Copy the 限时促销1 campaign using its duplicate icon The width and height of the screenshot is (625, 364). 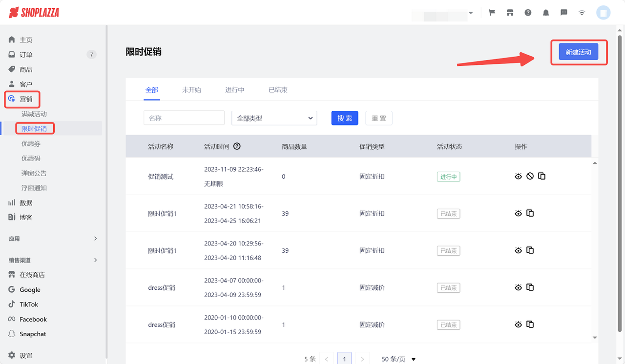[530, 213]
